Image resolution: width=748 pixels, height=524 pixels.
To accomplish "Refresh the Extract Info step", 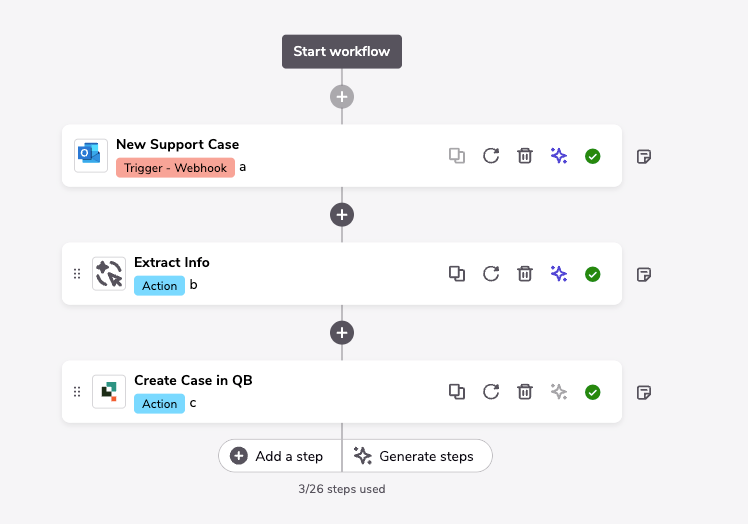I will 491,273.
